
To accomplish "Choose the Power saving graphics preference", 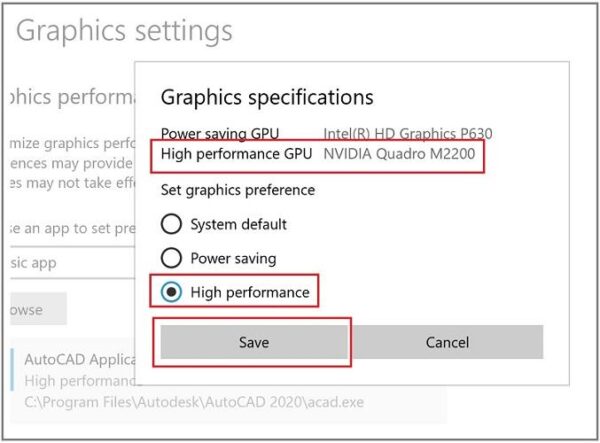I will (x=172, y=258).
